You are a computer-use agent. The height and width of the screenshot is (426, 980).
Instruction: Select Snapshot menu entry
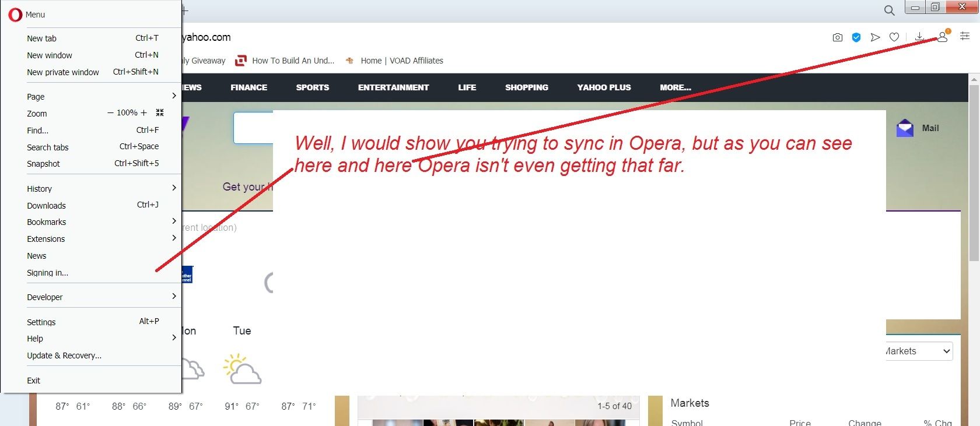92,164
